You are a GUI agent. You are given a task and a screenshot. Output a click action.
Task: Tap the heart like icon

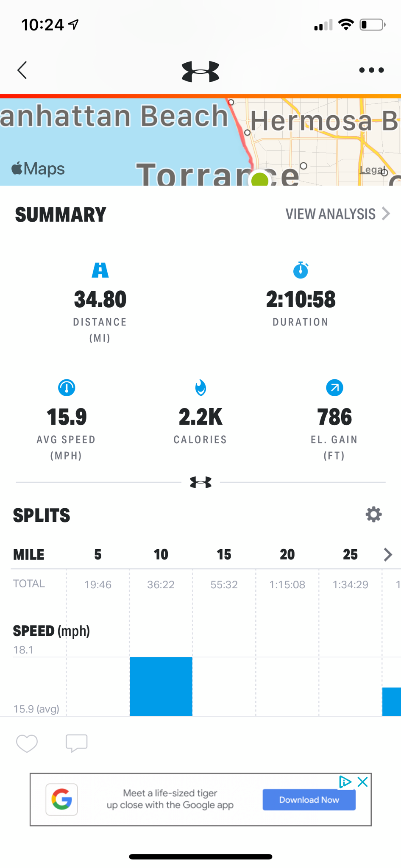pos(27,743)
